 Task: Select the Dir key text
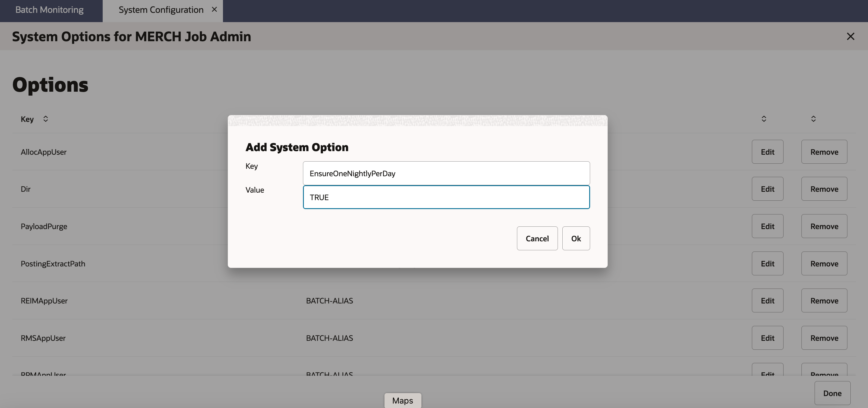(x=26, y=189)
